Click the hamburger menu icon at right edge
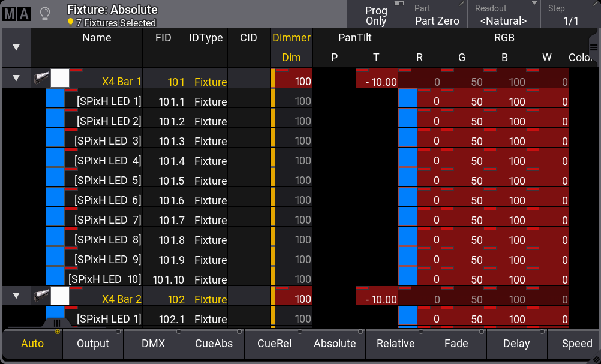Viewport: 601px width, 364px height. [593, 47]
